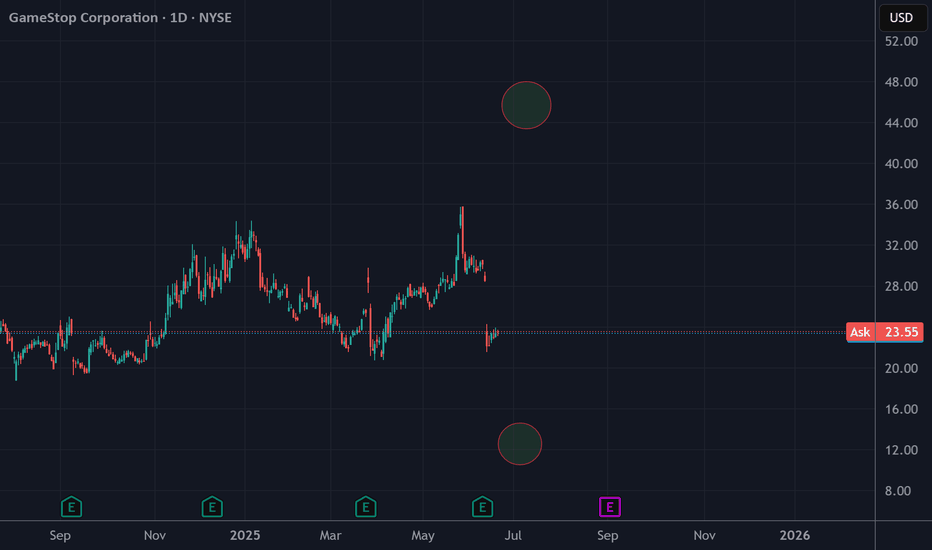Select the lower green ellipse drawing near 12.00
Image resolution: width=932 pixels, height=550 pixels.
coord(520,444)
